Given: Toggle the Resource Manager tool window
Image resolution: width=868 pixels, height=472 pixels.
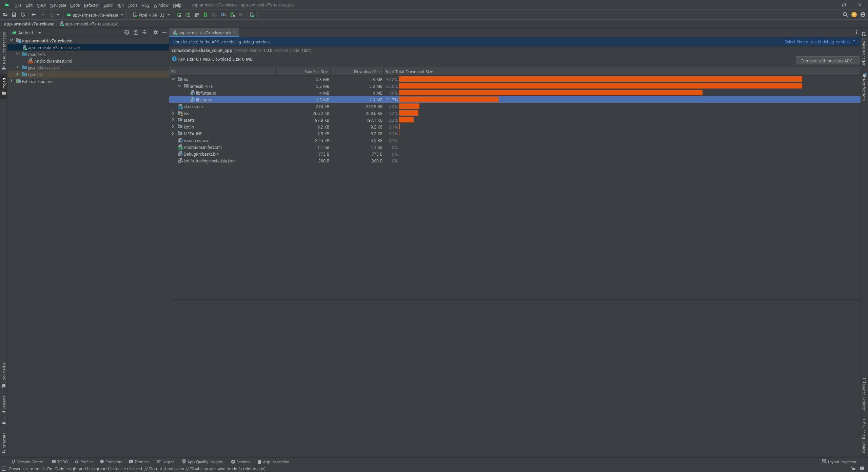Looking at the screenshot, I should [x=4, y=50].
